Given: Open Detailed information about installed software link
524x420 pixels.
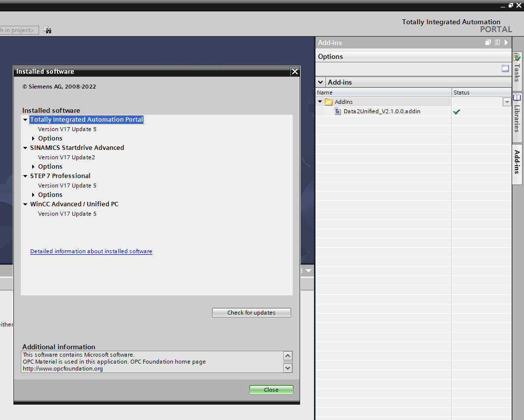Looking at the screenshot, I should [x=91, y=251].
